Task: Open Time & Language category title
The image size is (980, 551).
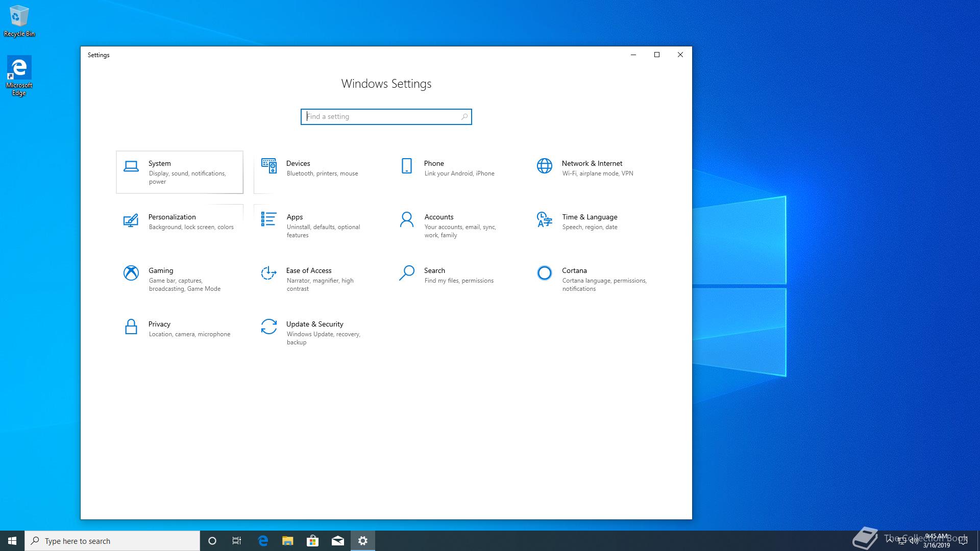Action: (x=590, y=217)
